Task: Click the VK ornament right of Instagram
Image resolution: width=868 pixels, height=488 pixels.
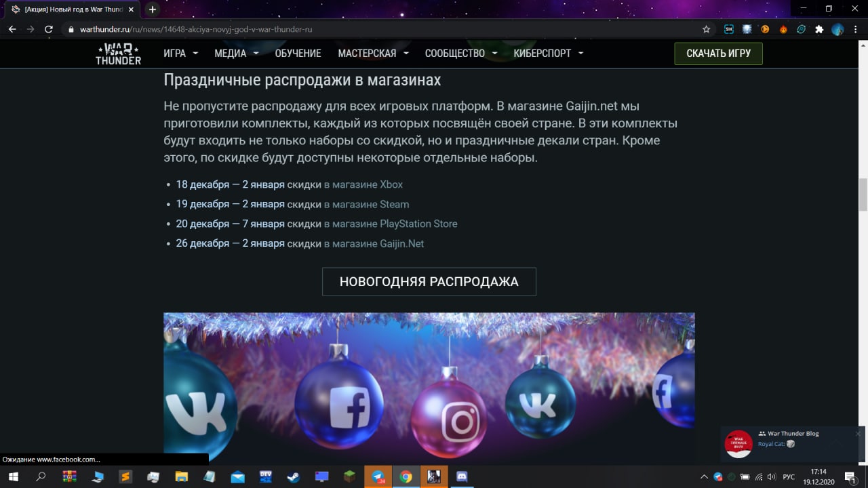Action: point(540,403)
